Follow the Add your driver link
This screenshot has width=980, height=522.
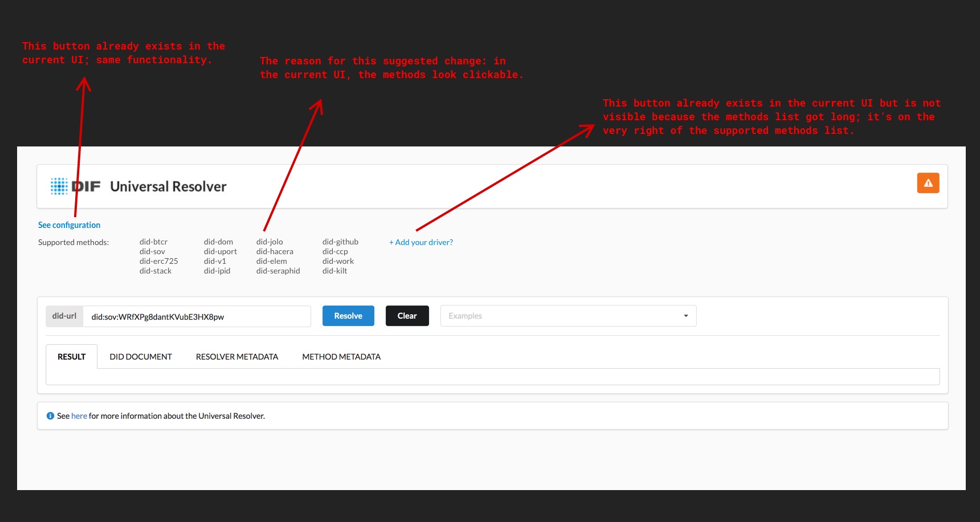click(420, 242)
